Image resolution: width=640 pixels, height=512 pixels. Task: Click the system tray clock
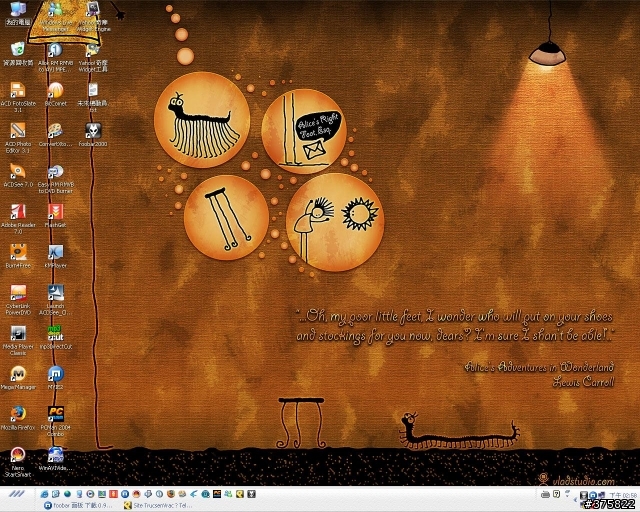(623, 495)
